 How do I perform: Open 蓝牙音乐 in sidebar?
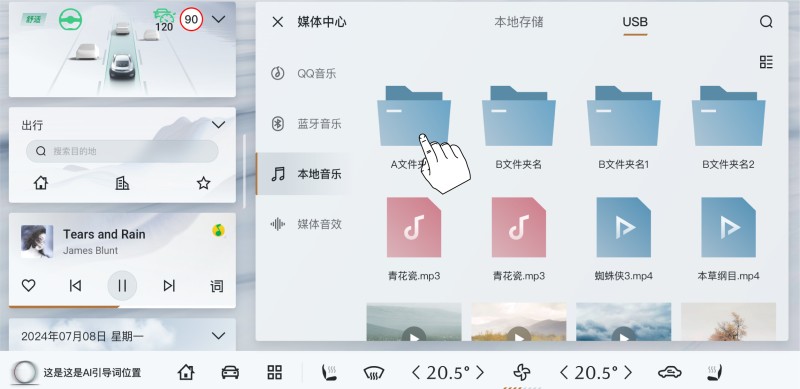305,124
